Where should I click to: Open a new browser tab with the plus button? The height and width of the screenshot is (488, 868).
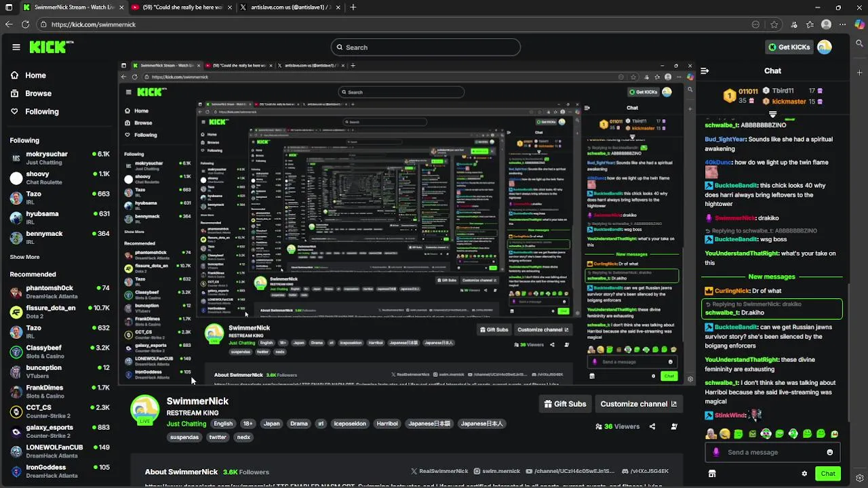tap(353, 7)
